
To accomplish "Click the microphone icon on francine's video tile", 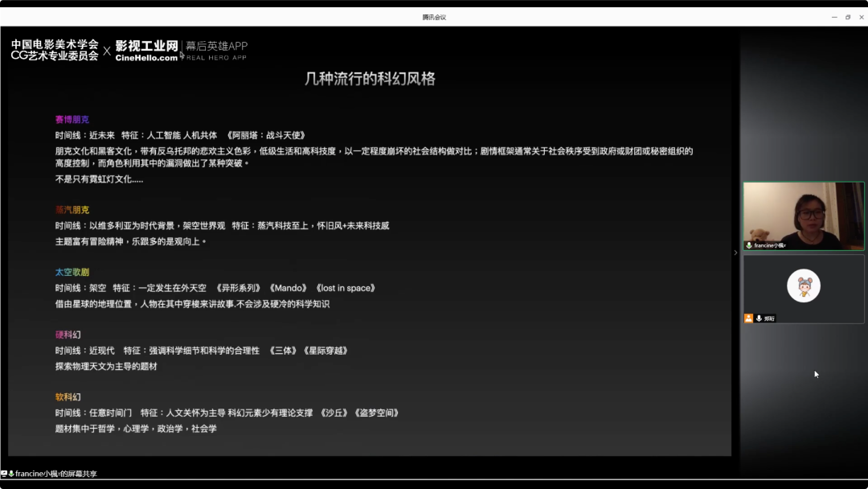I will pos(749,245).
